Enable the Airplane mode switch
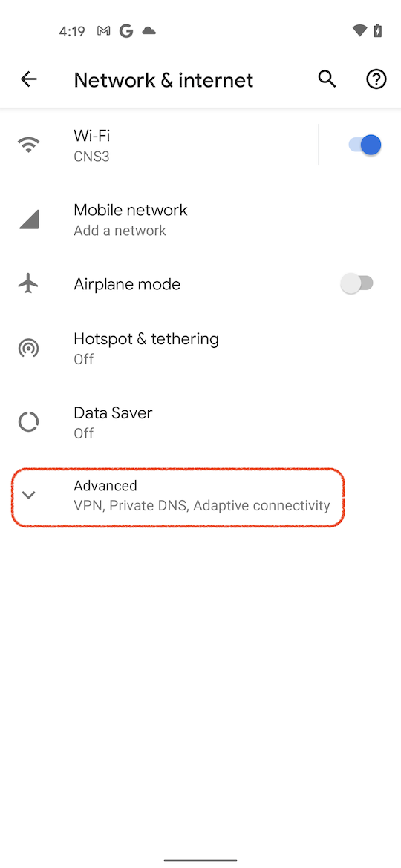This screenshot has width=401, height=868. tap(356, 284)
